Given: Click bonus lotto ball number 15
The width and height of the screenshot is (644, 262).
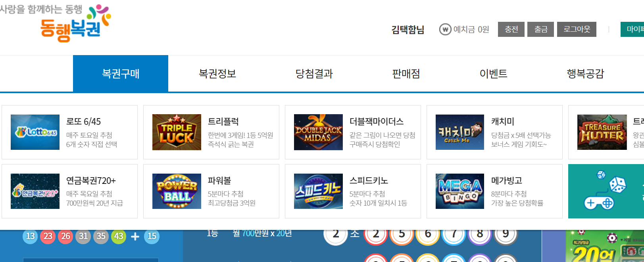Looking at the screenshot, I should click(x=152, y=236).
